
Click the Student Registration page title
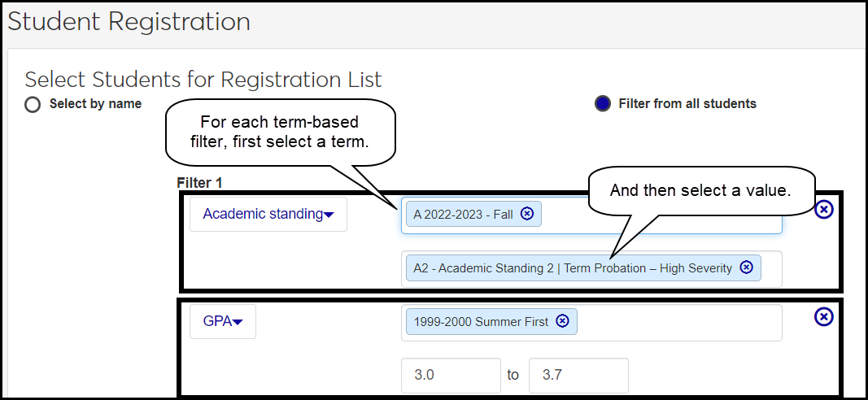[x=129, y=22]
